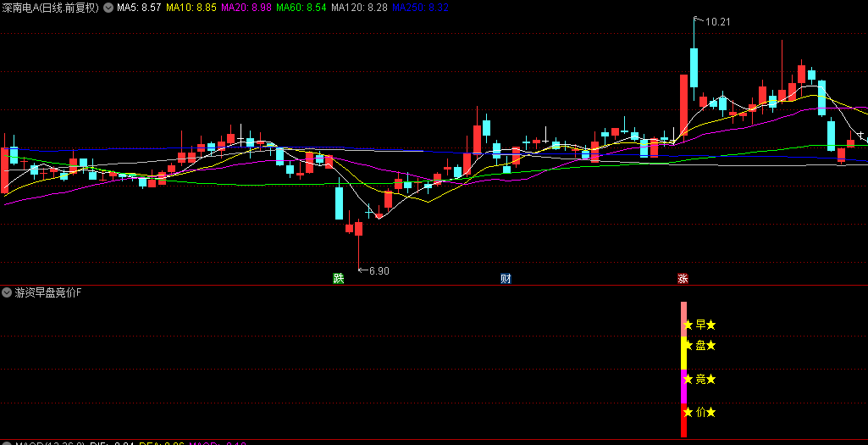Click the red candlestick with 6.90 low wick

[359, 228]
